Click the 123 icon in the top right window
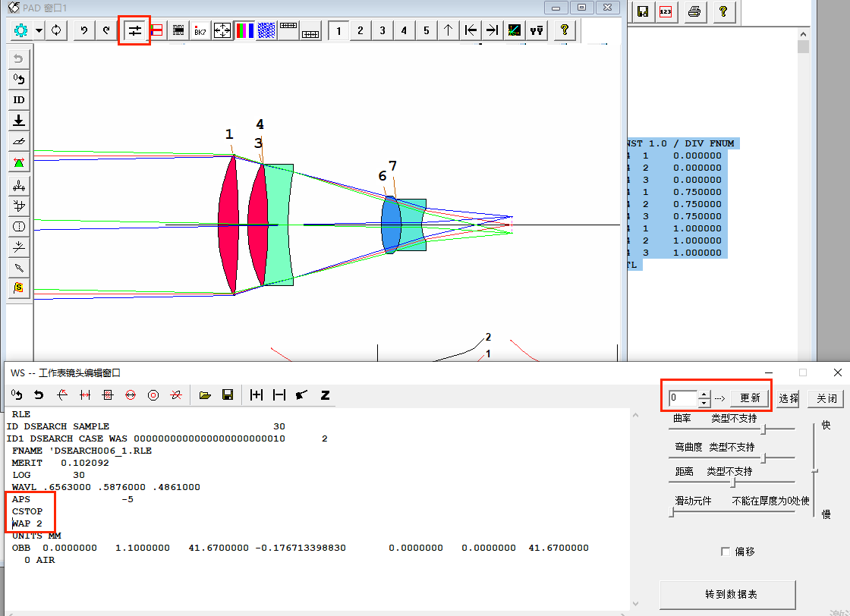The height and width of the screenshot is (616, 850). pyautogui.click(x=666, y=11)
